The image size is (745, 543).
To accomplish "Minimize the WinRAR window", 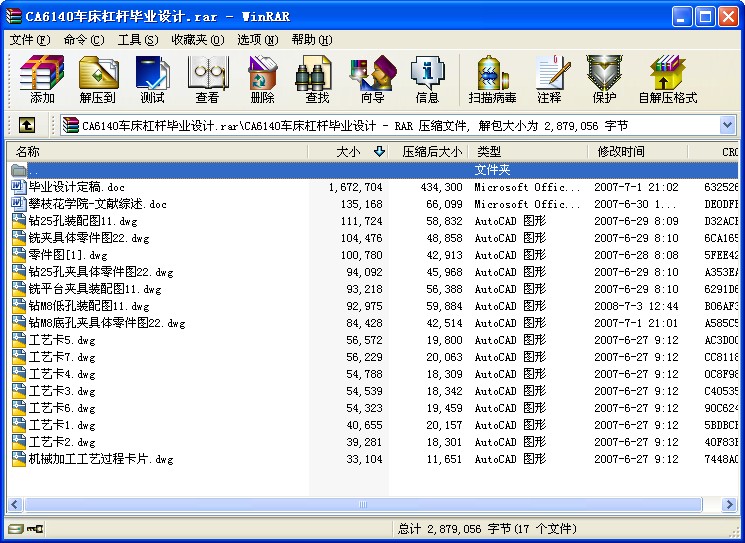I will (682, 17).
